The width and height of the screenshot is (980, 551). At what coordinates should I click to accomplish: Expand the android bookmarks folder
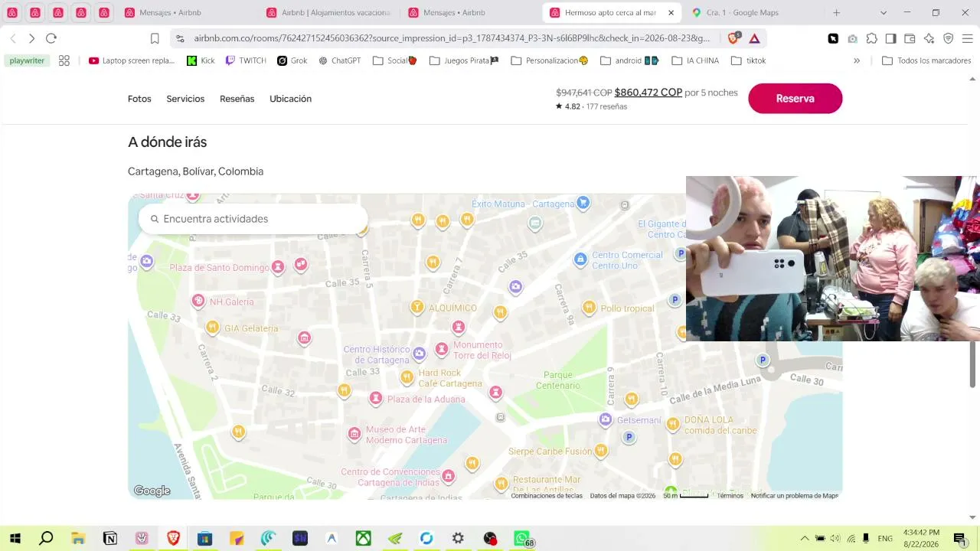pos(629,60)
